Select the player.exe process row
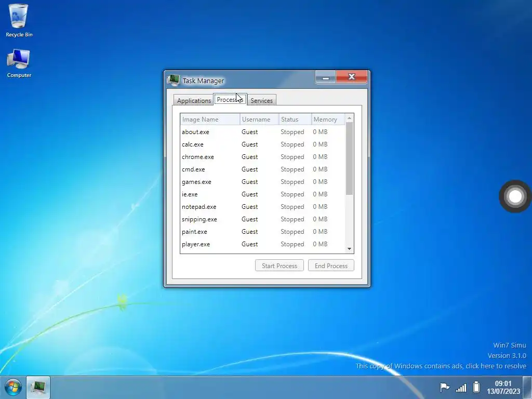Viewport: 532px width, 399px height. [x=262, y=244]
